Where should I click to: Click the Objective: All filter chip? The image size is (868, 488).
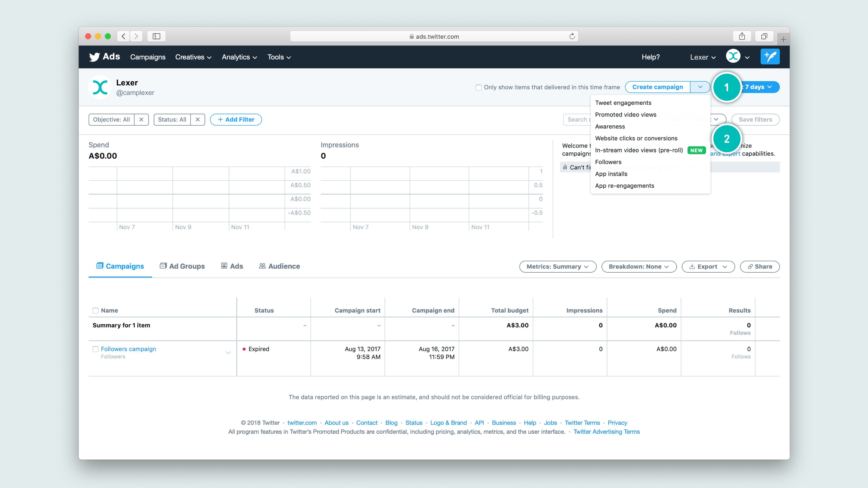click(x=111, y=120)
